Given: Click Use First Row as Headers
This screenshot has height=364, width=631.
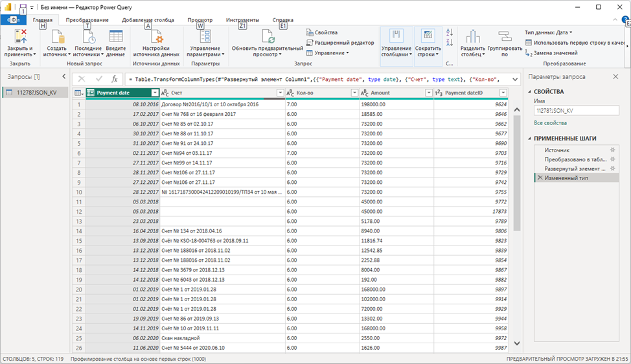Looking at the screenshot, I should pos(575,43).
